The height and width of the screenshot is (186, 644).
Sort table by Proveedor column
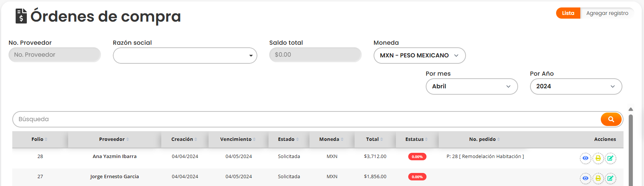tap(114, 139)
